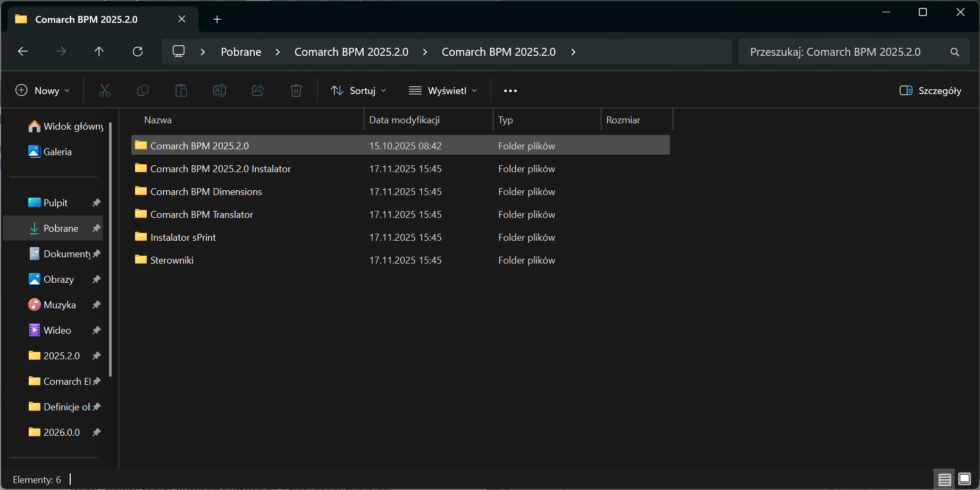
Task: Click the Cut scissors icon
Action: (x=105, y=91)
